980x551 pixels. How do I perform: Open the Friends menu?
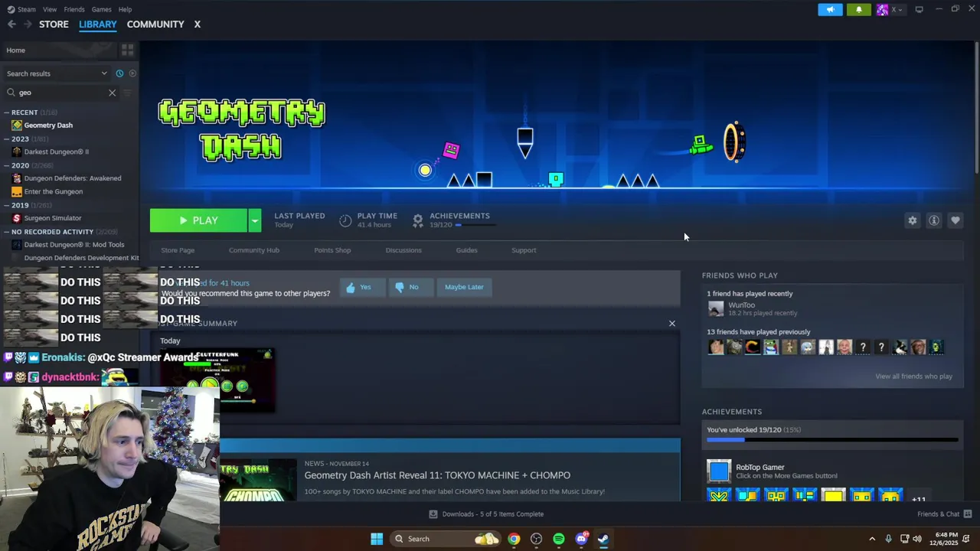[74, 9]
